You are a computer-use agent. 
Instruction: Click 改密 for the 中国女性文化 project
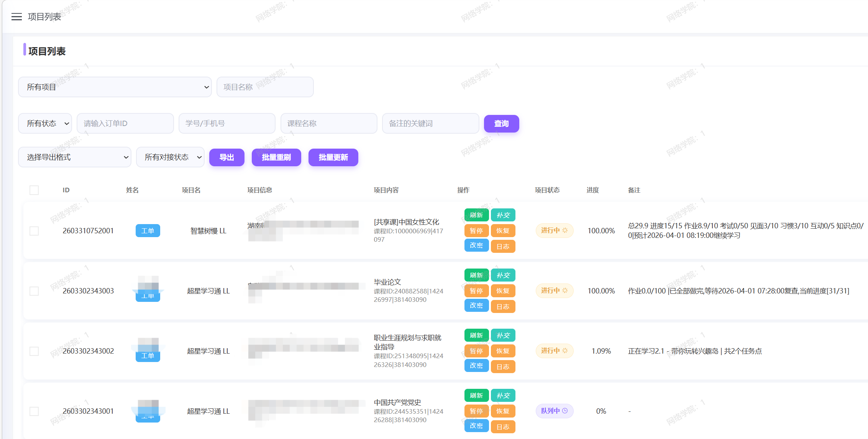(x=476, y=246)
